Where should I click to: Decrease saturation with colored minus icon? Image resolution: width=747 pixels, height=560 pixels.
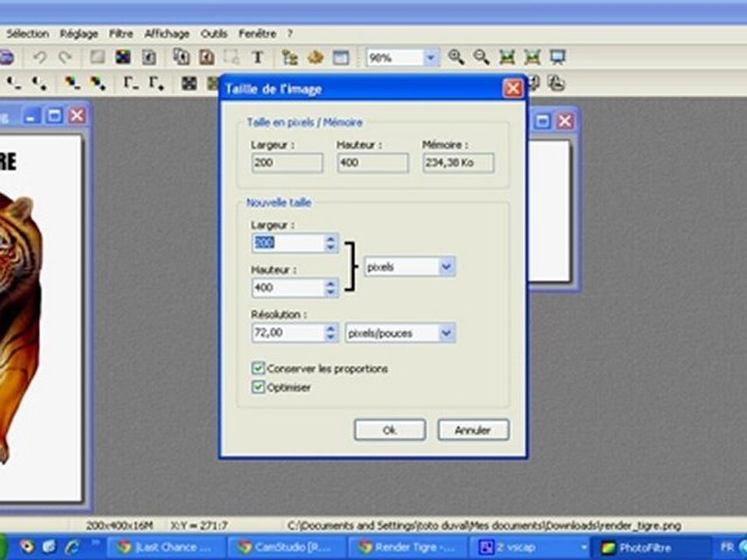(72, 84)
